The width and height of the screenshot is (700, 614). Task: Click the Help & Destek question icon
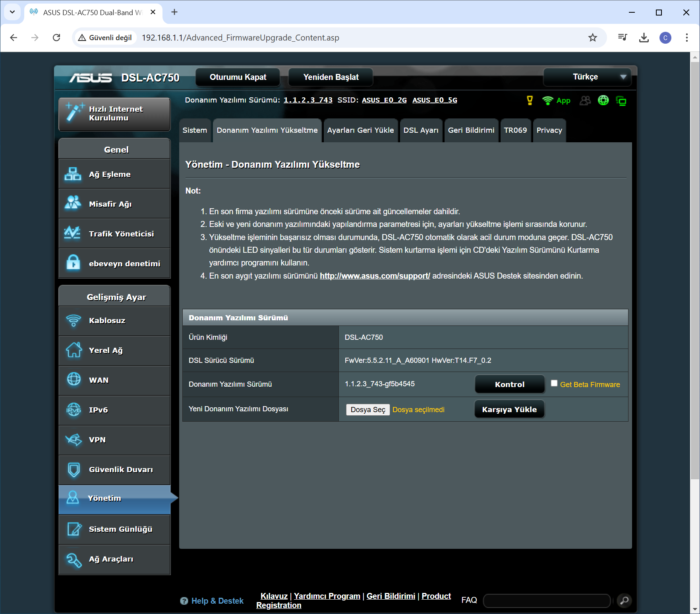click(x=184, y=601)
